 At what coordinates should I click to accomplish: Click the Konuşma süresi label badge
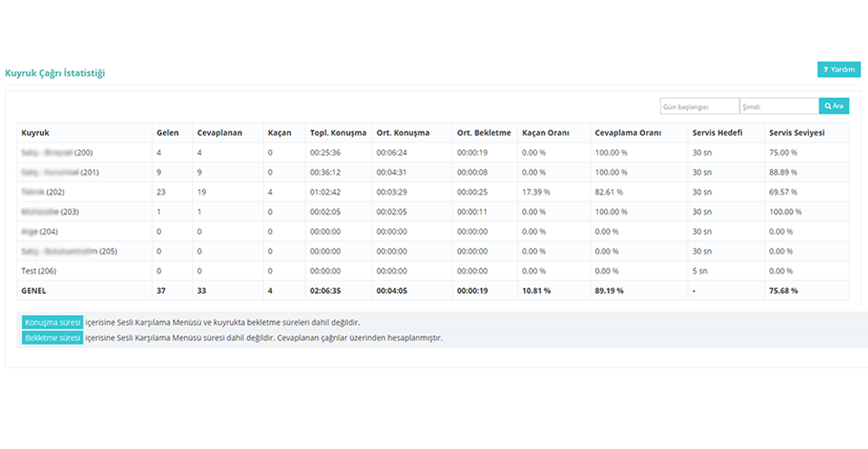point(53,322)
